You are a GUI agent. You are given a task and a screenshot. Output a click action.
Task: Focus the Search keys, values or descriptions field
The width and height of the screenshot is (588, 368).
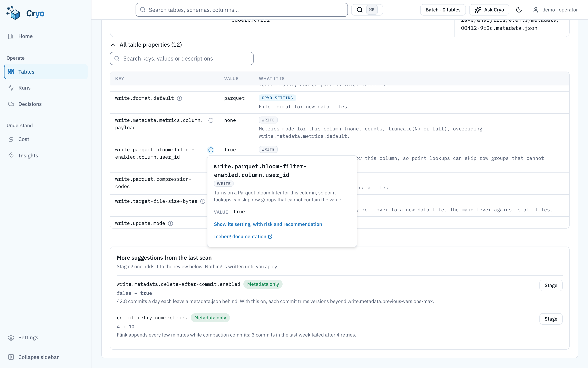coord(182,58)
